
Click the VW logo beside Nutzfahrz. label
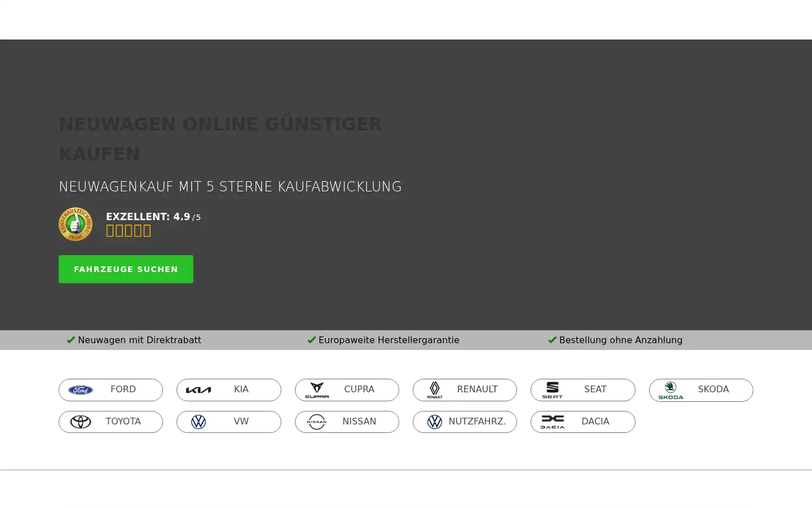[435, 422]
